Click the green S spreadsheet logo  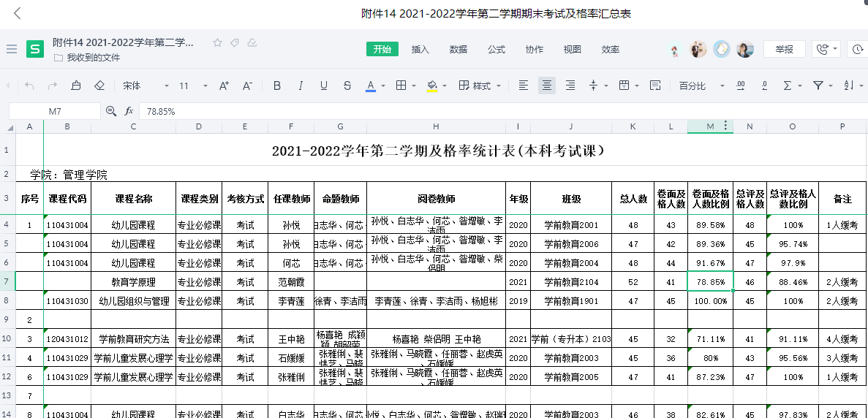35,49
